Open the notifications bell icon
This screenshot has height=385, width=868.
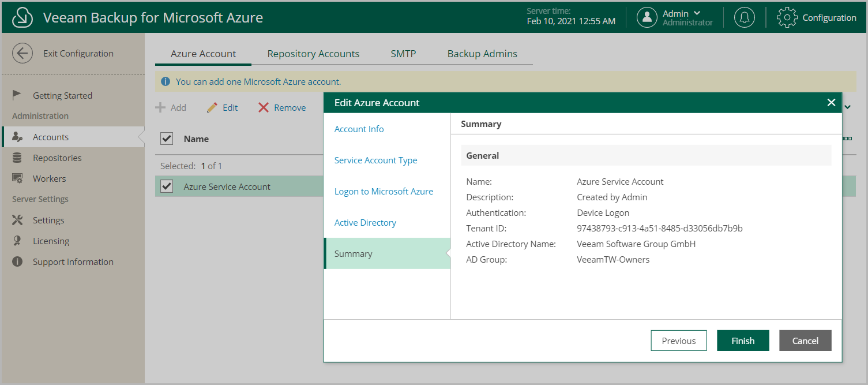[x=745, y=17]
